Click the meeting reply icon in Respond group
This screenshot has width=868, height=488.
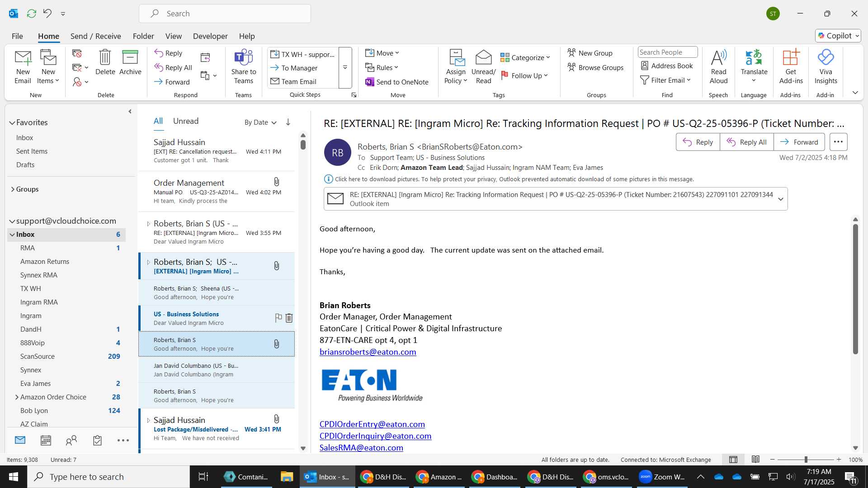pos(205,57)
